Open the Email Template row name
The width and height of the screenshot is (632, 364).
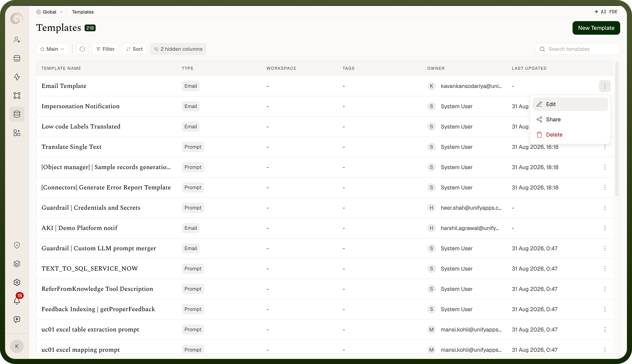64,86
